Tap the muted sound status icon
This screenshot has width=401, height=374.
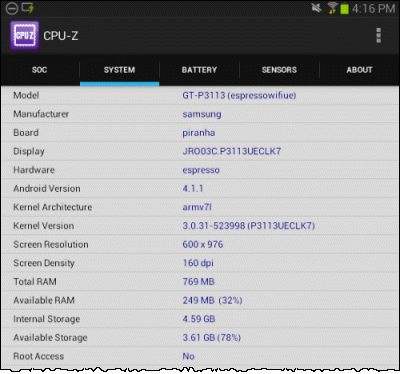(317, 8)
